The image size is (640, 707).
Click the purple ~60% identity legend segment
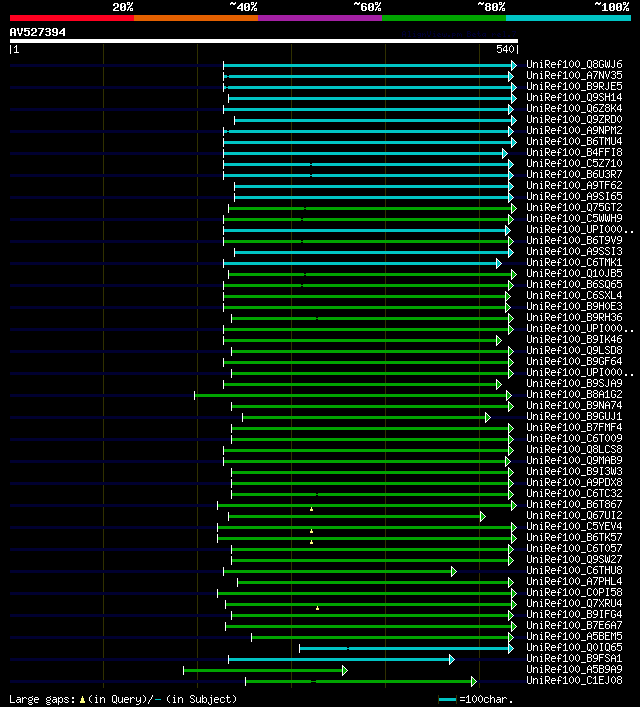coord(320,18)
